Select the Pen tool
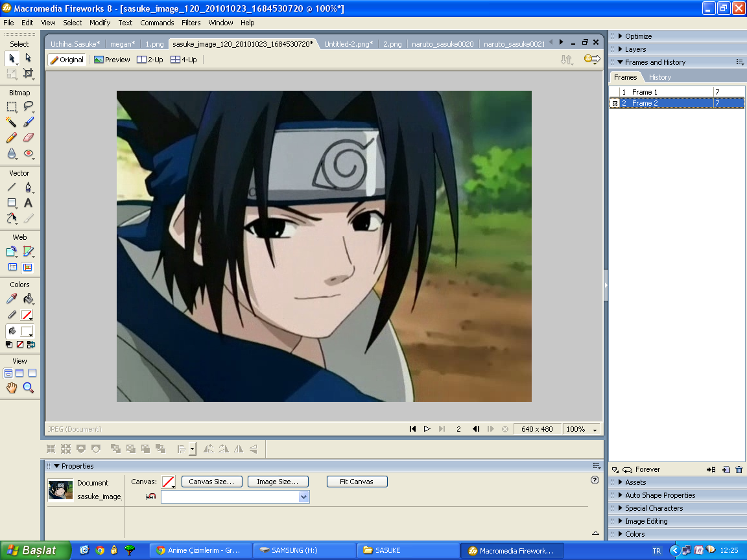Screen dimensions: 747x560 (x=28, y=187)
